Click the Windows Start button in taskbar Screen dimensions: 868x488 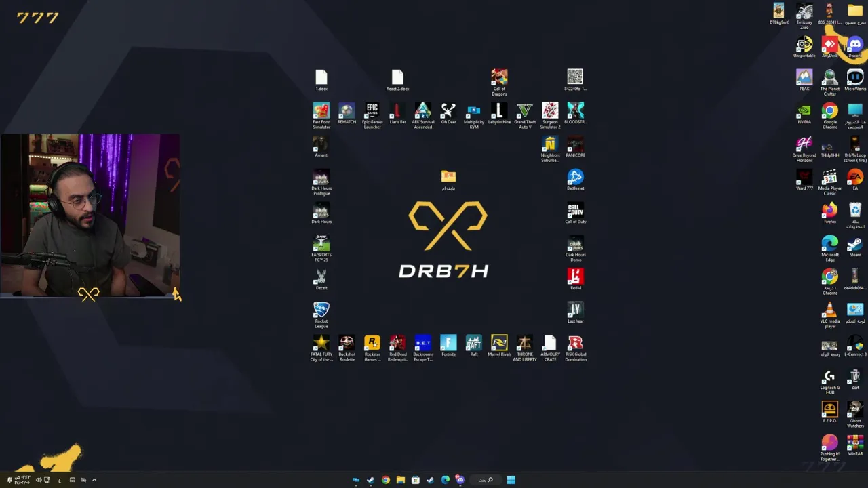click(511, 480)
